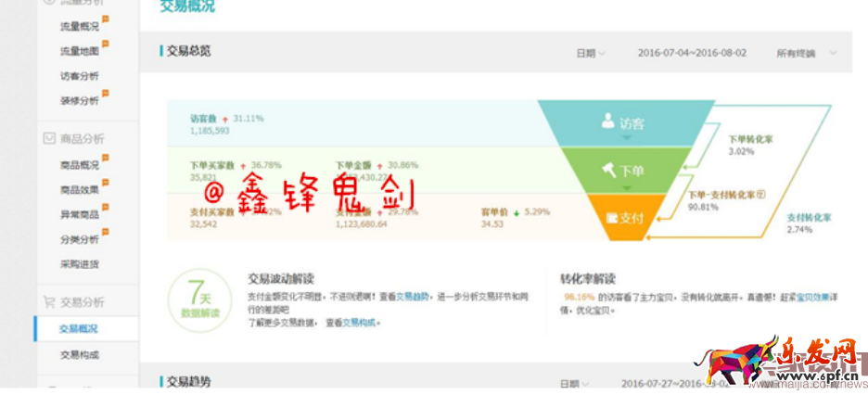Screen dimensions: 868x395
Task: Click the orange flag badge beside 流量地图
Action: coord(105,45)
